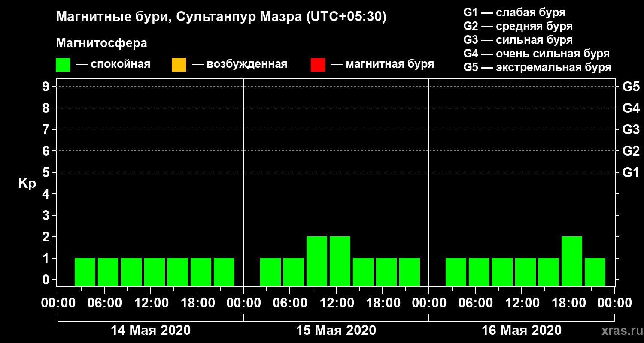
Task: Click the Kp value 0 on left axis
Action: click(47, 280)
